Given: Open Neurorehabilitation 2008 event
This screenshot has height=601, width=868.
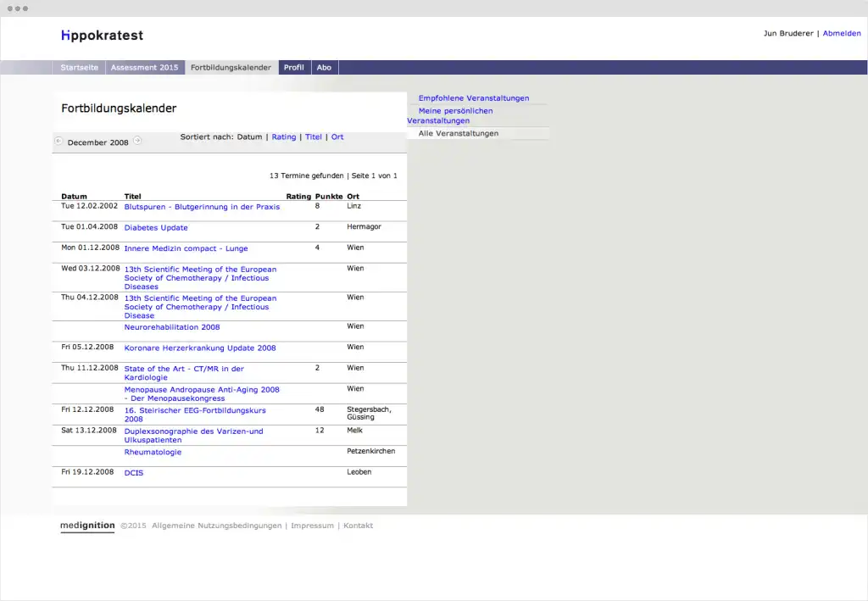Looking at the screenshot, I should click(x=172, y=327).
